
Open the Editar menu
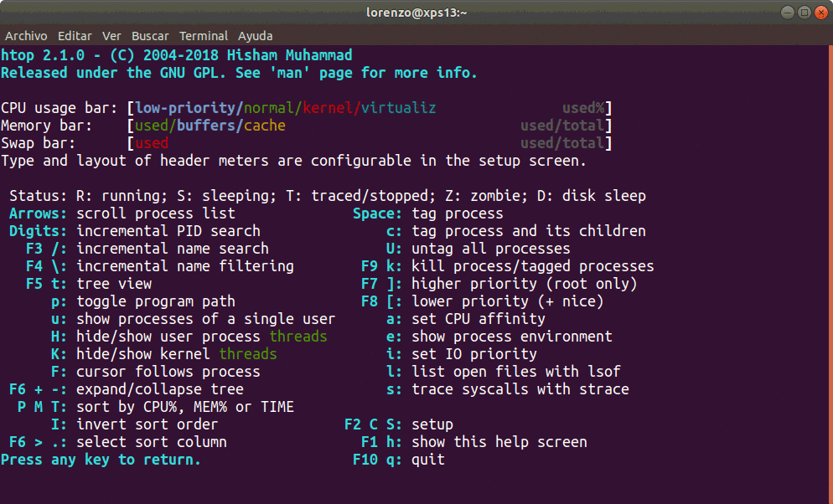pos(75,36)
